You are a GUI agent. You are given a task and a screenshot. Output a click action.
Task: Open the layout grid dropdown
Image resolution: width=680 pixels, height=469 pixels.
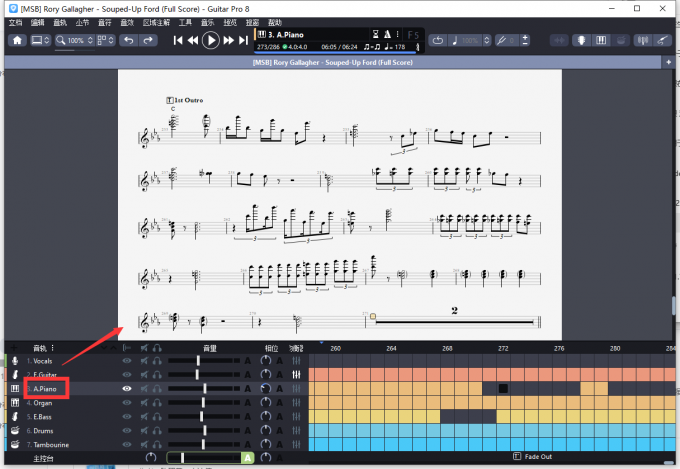click(103, 40)
